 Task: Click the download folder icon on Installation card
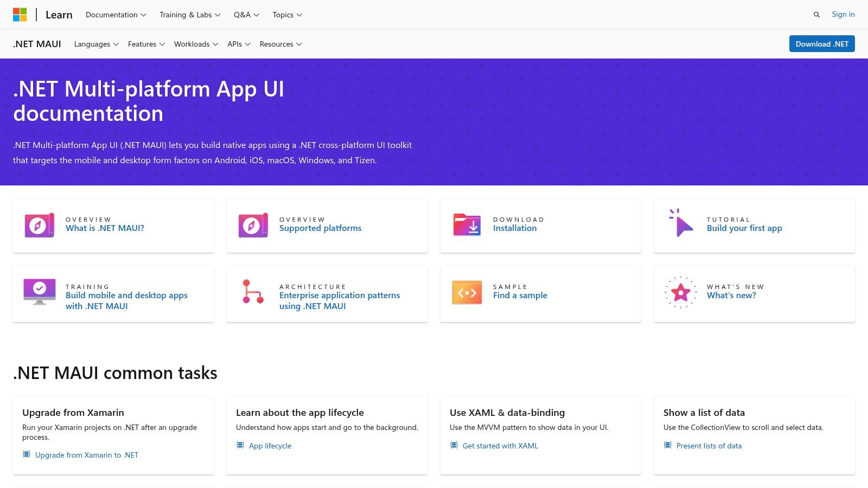[467, 224]
